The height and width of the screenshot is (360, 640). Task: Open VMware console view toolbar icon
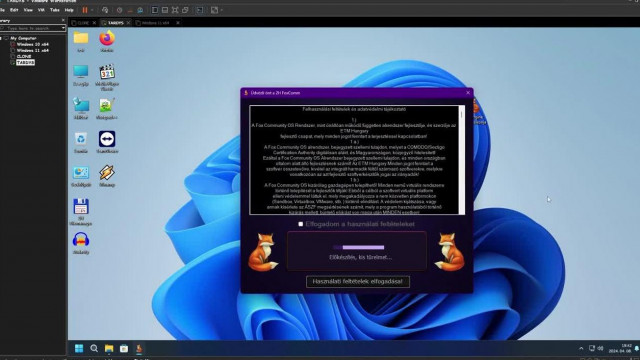[200, 10]
